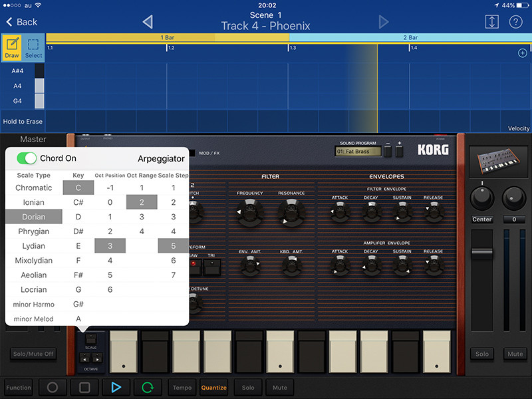532x399 pixels.
Task: Choose the Select marquee tool
Action: [x=34, y=48]
